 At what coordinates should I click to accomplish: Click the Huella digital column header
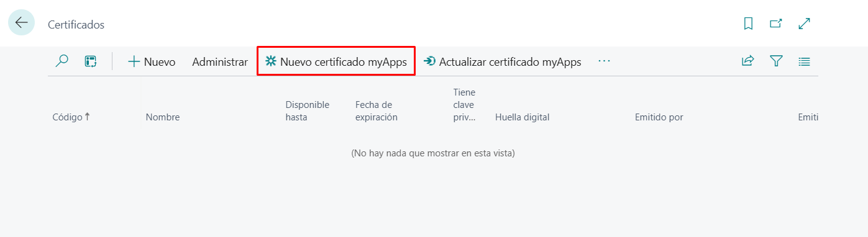click(522, 117)
